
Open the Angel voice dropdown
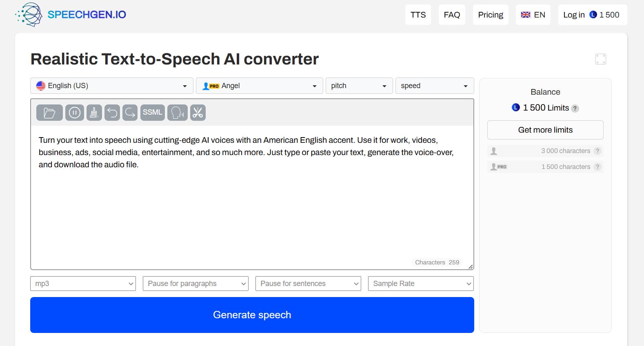coord(260,86)
